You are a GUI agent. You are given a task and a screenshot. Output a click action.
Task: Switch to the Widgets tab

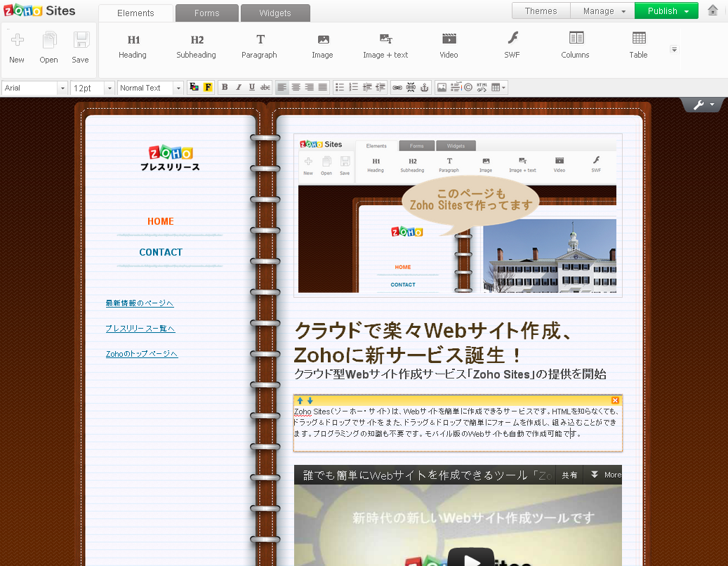pos(275,13)
